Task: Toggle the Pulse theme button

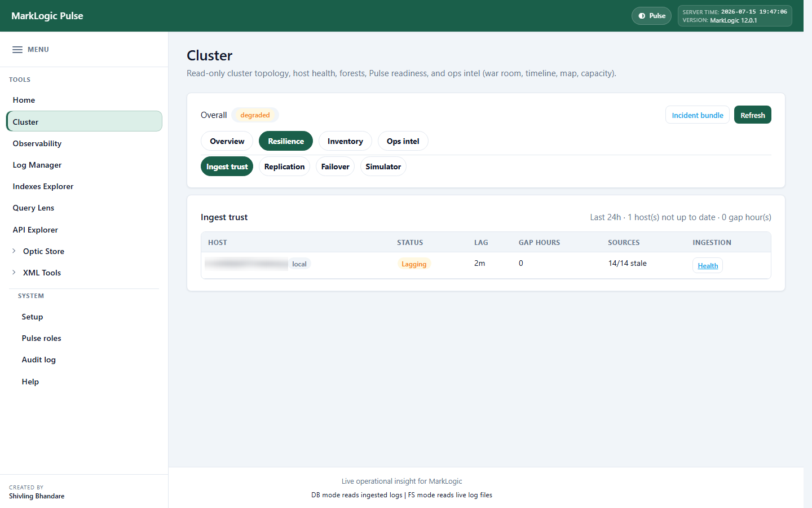Action: [x=651, y=16]
